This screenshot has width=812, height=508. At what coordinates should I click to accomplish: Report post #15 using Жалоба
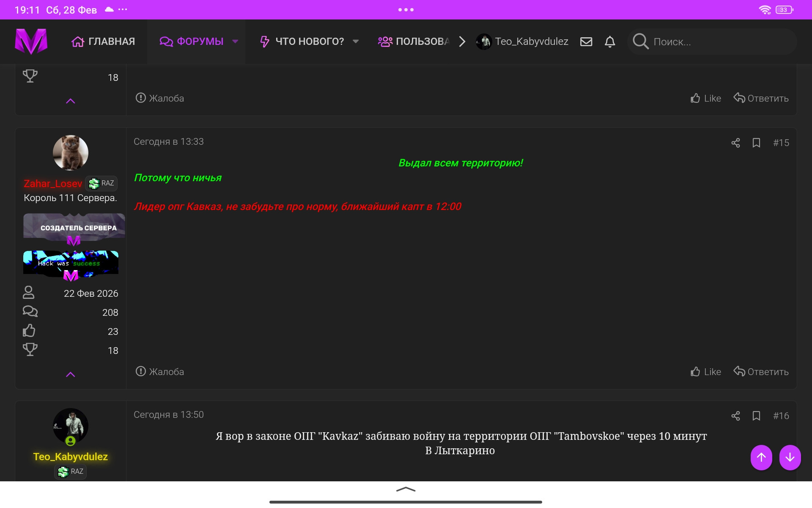point(160,372)
